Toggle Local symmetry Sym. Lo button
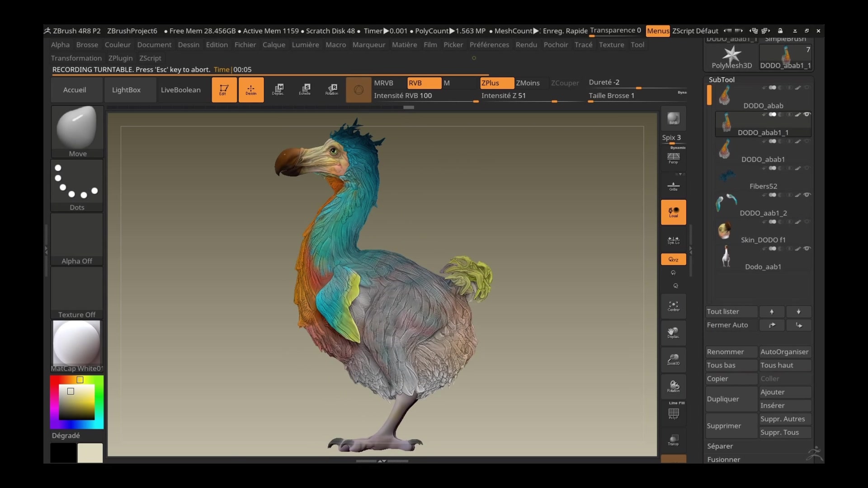The width and height of the screenshot is (868, 488). tap(673, 240)
